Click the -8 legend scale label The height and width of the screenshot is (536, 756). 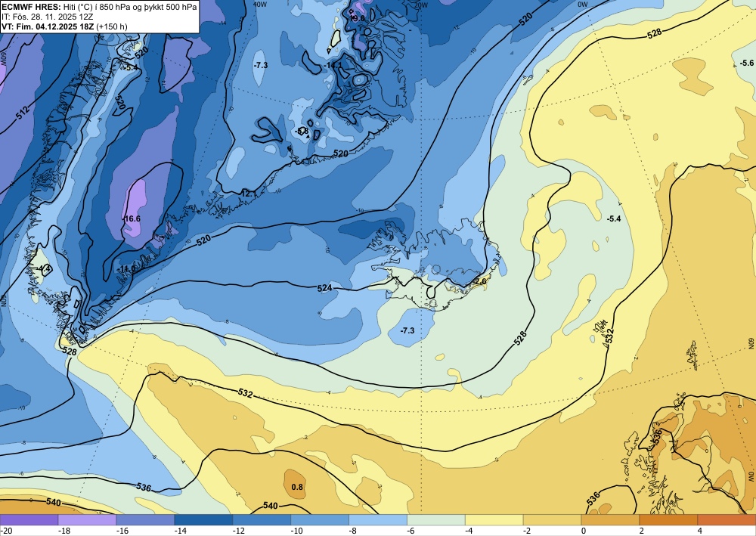[353, 531]
